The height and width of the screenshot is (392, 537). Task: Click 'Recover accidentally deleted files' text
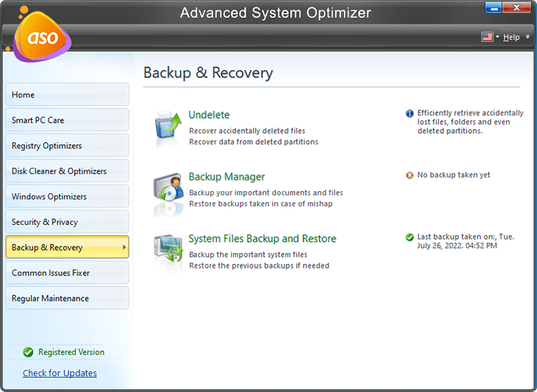(247, 130)
